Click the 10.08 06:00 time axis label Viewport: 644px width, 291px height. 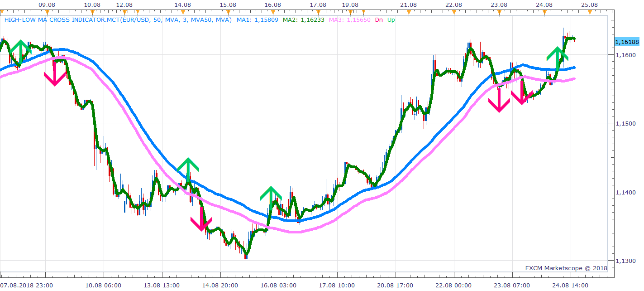(x=104, y=285)
